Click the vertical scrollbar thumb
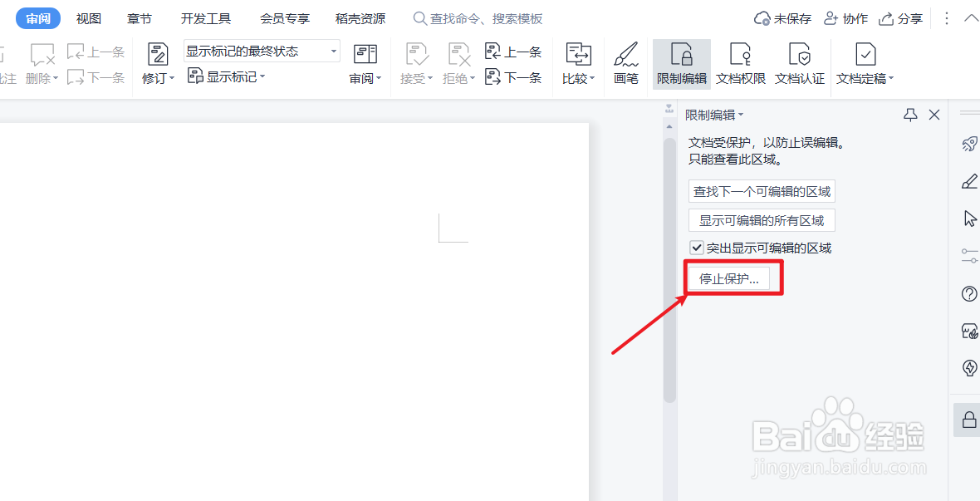Image resolution: width=980 pixels, height=501 pixels. click(x=669, y=270)
